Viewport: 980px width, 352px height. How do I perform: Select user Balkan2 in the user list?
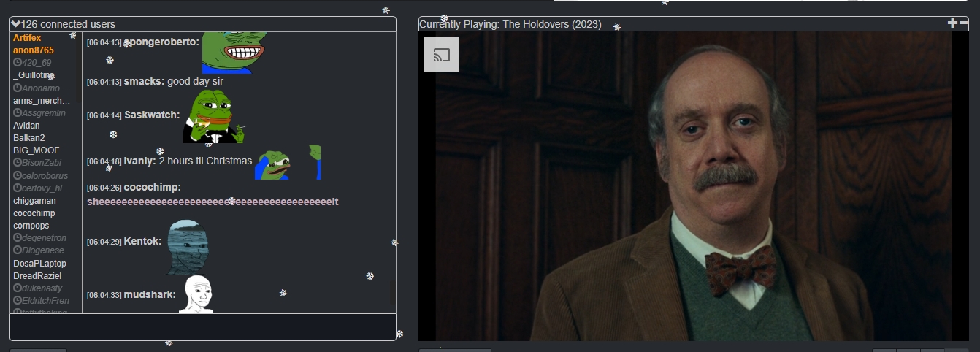tap(29, 138)
